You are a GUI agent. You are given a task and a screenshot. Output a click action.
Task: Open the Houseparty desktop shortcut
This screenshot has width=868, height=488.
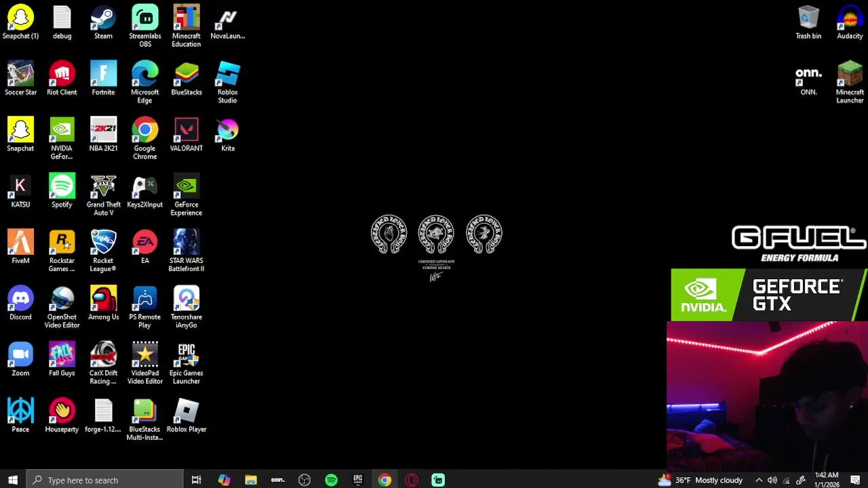click(x=62, y=416)
